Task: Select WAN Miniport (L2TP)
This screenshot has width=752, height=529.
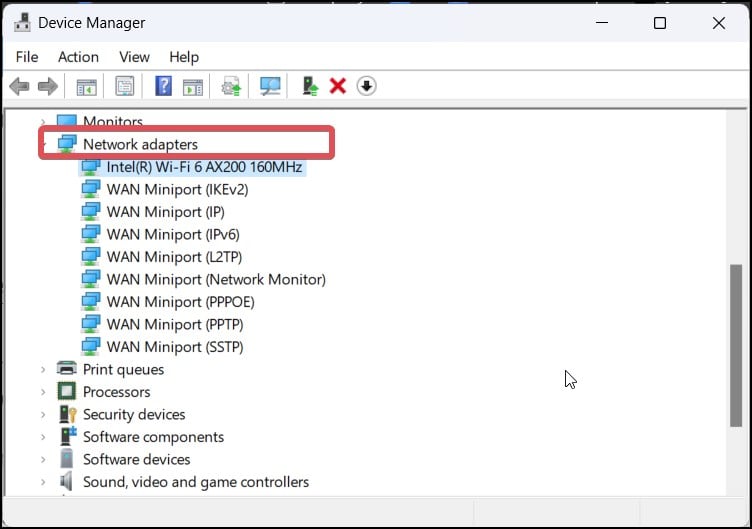Action: click(x=174, y=257)
